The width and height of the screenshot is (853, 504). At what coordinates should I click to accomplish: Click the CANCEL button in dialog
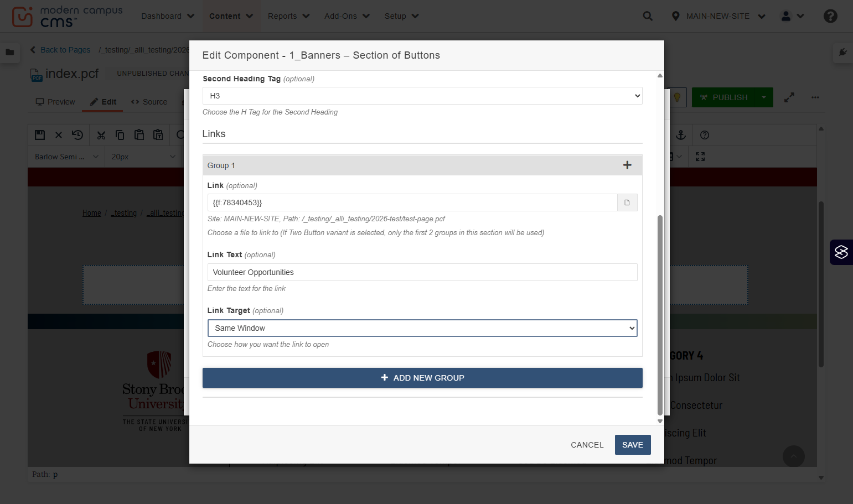pos(587,445)
